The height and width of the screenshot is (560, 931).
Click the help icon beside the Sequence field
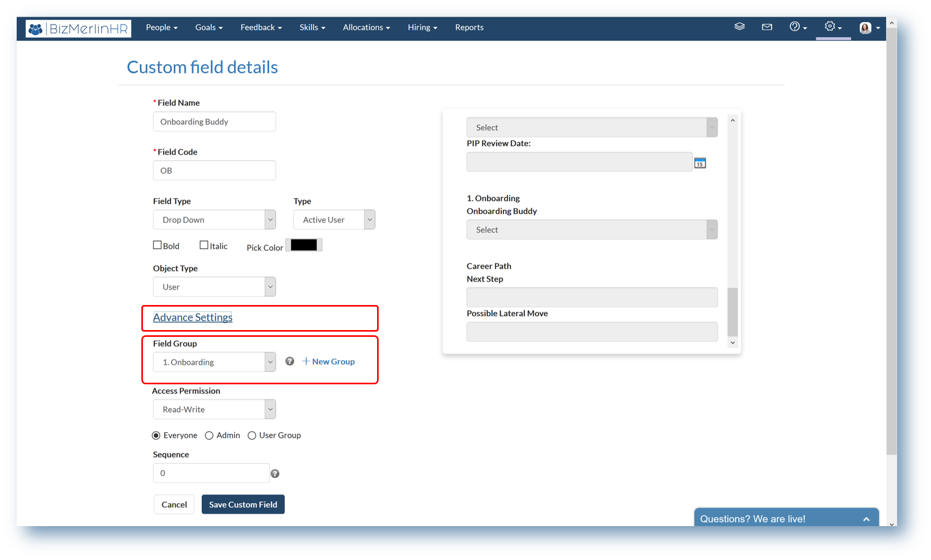(275, 473)
